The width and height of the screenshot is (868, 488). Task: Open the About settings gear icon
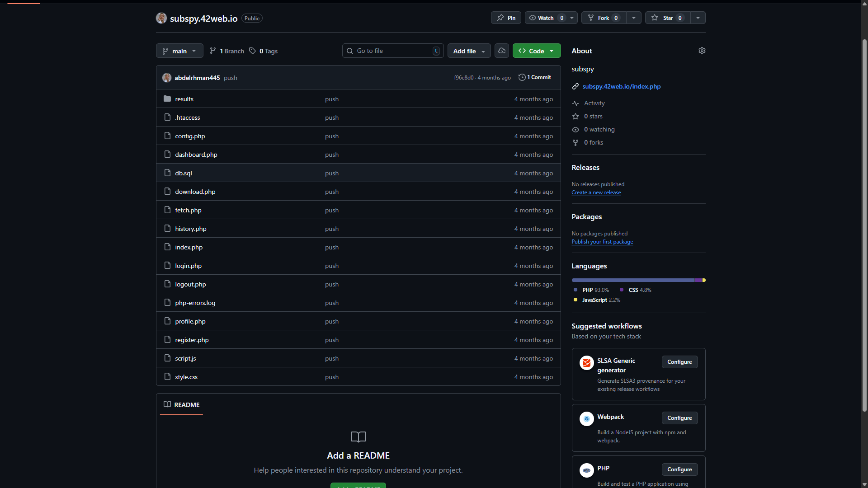(x=702, y=51)
